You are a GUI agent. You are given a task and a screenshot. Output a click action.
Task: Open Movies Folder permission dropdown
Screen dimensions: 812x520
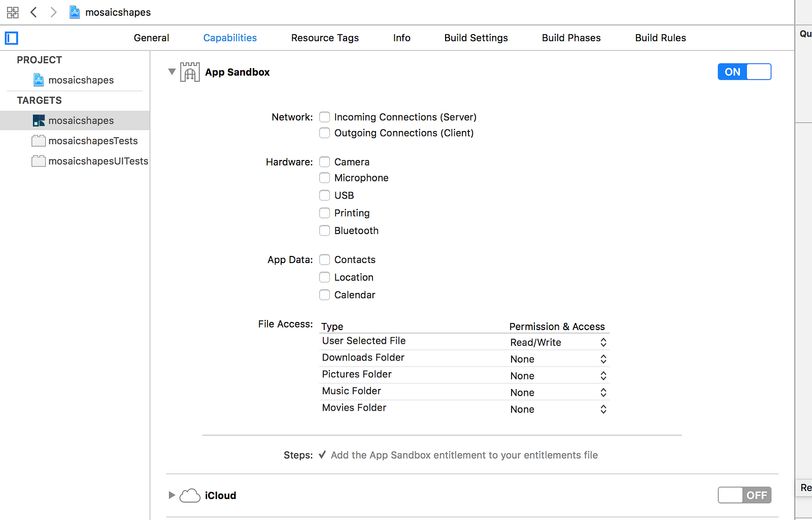(558, 409)
